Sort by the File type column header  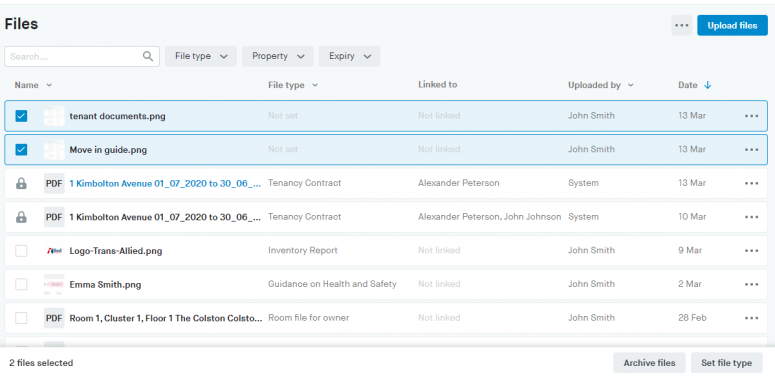[293, 85]
